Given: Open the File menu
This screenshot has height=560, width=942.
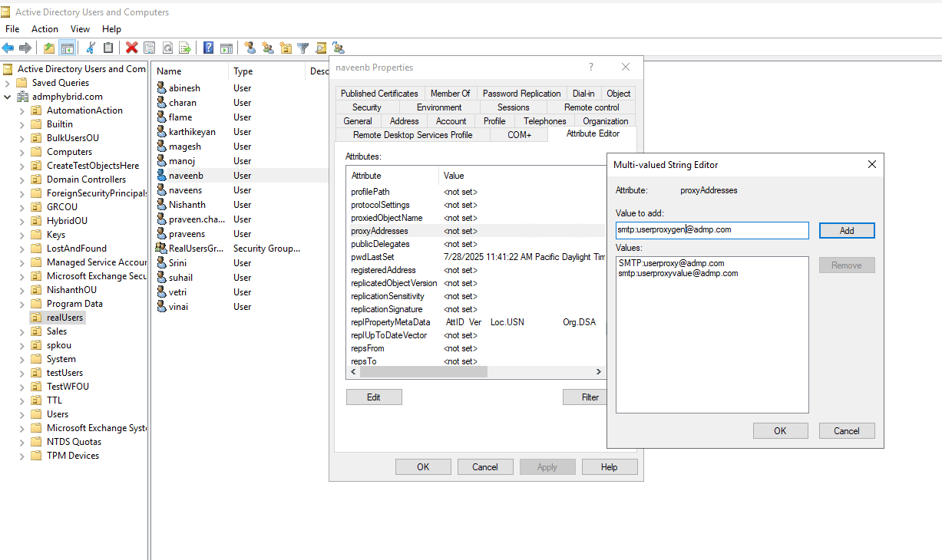Looking at the screenshot, I should click(x=12, y=29).
